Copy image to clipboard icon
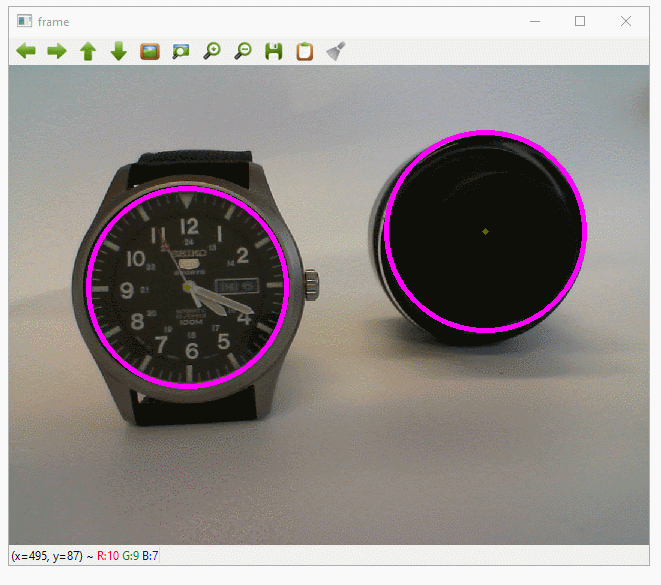 pos(305,51)
